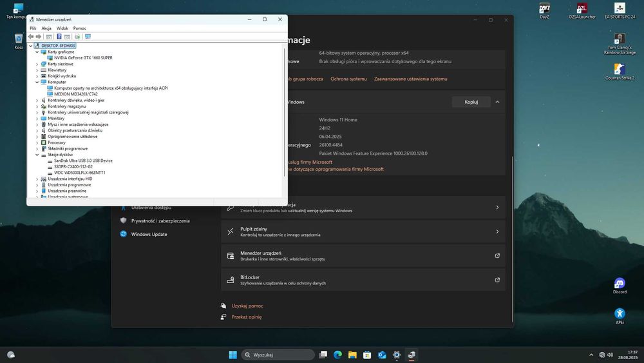Open the APki desktop shortcut
Screen dimensions: 644x363
[x=620, y=316]
